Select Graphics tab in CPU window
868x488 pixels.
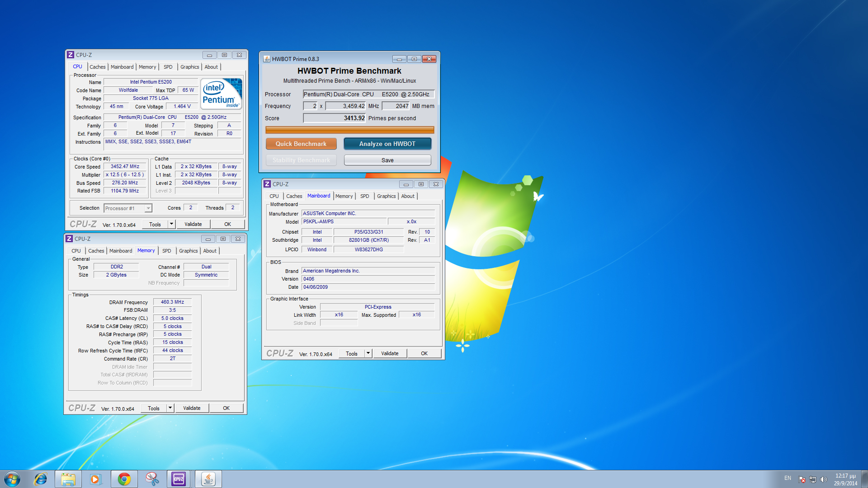pos(190,67)
